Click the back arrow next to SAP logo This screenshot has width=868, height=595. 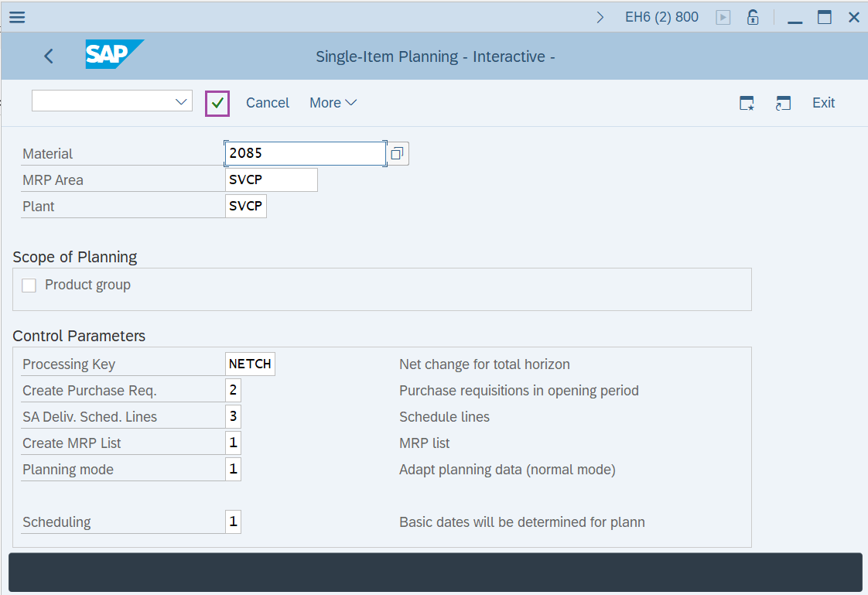coord(49,56)
